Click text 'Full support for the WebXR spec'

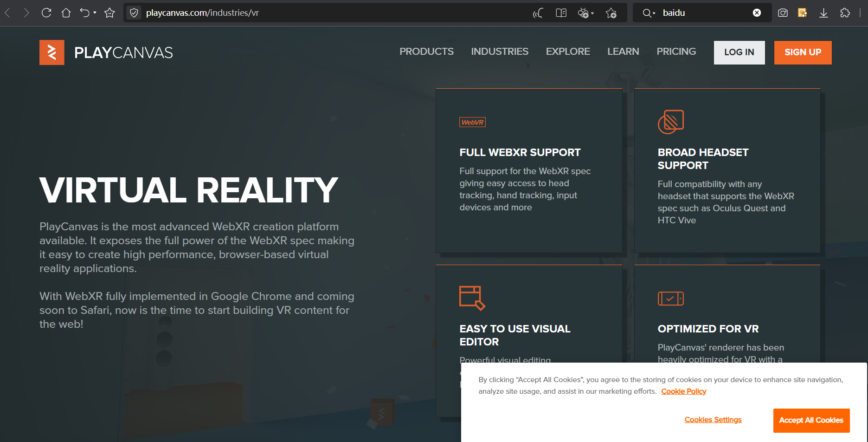pyautogui.click(x=525, y=189)
